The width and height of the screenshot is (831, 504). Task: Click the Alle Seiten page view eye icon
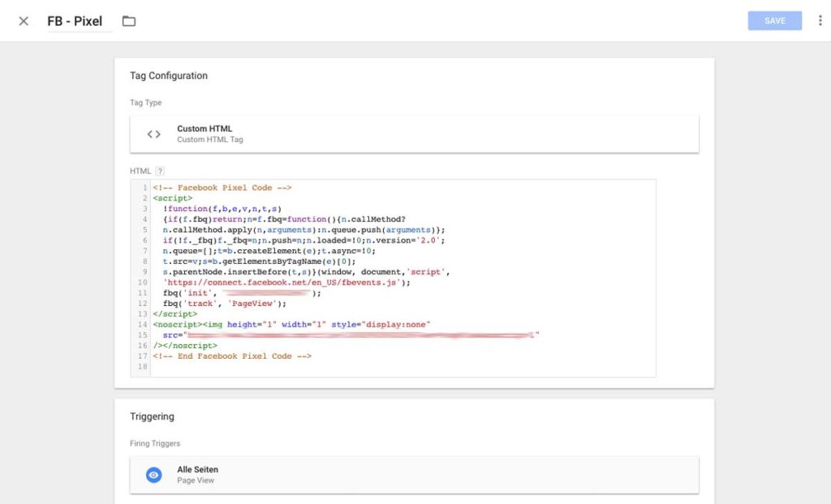coord(153,475)
